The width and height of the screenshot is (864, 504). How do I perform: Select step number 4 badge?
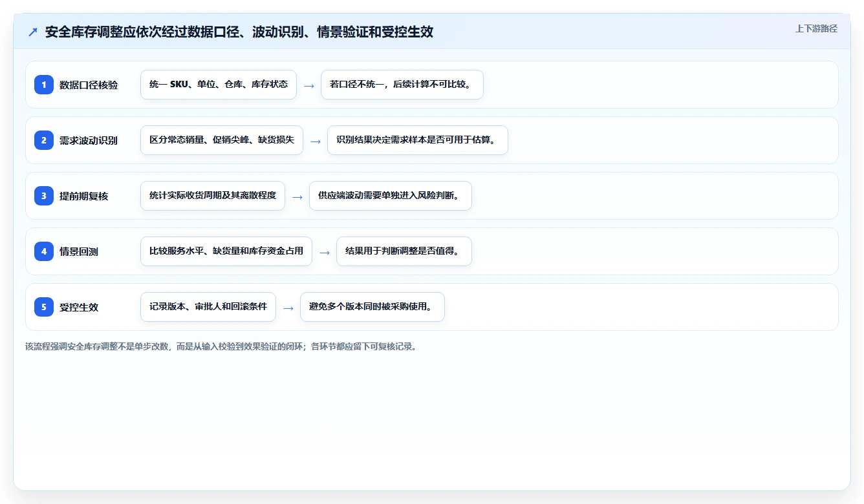pos(44,251)
